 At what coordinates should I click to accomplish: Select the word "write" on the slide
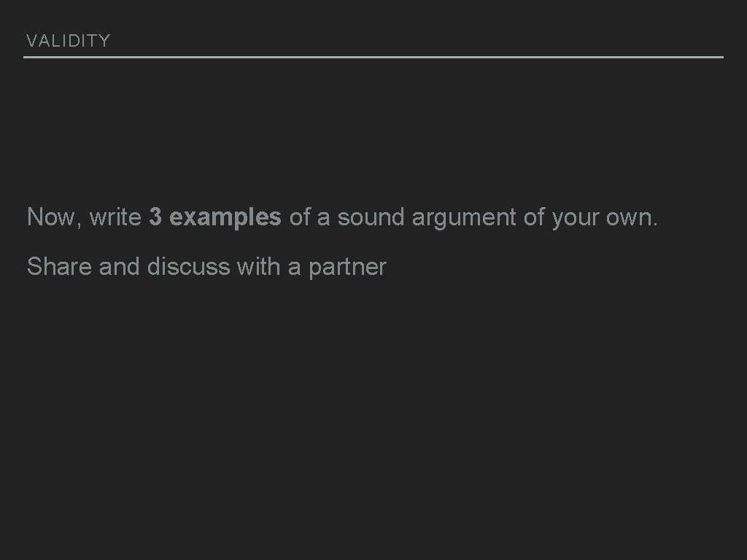point(115,217)
